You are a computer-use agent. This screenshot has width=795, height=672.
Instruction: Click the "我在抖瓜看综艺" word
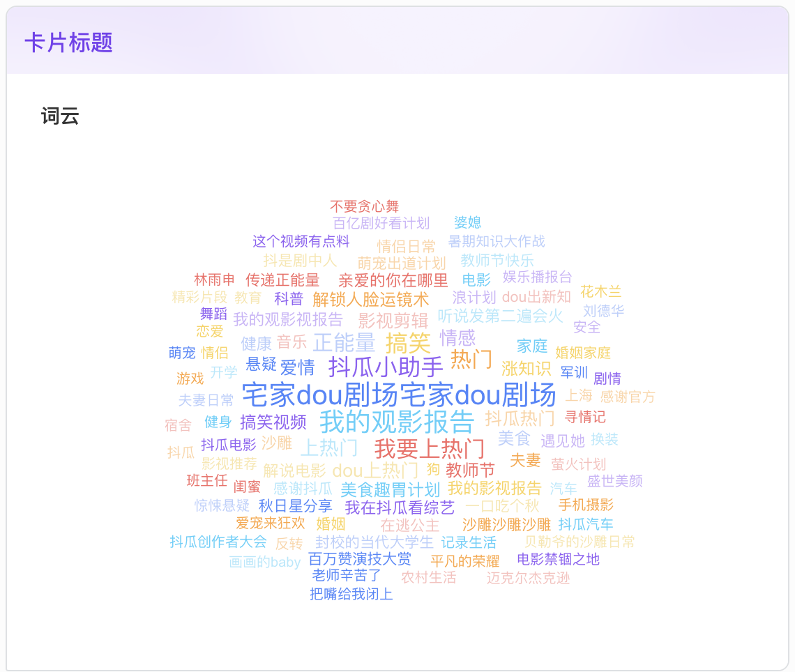pos(400,507)
